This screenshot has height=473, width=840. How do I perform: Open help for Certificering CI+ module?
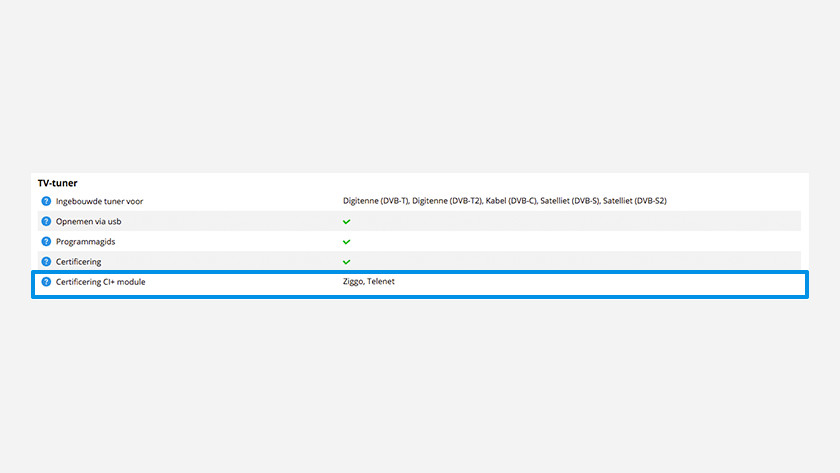point(46,282)
